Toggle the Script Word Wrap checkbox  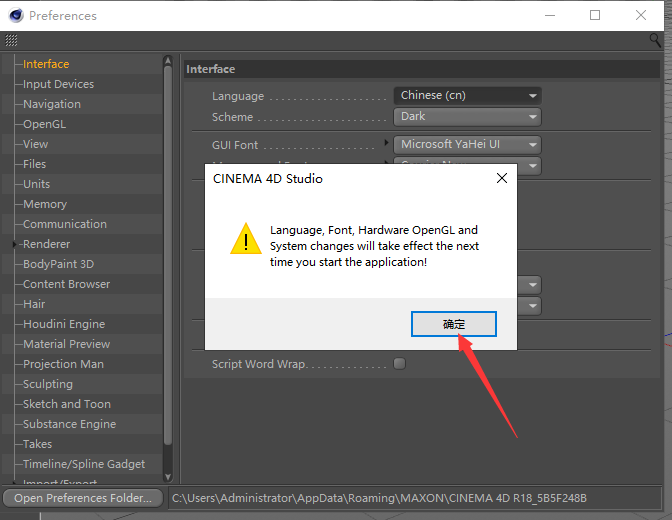coord(399,364)
